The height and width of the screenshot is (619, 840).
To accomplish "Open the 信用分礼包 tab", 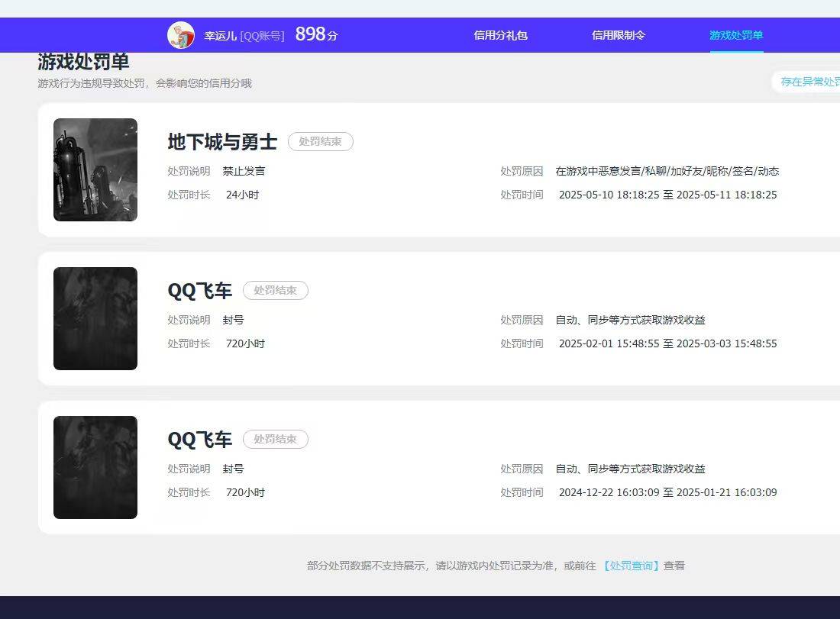I will pos(500,35).
